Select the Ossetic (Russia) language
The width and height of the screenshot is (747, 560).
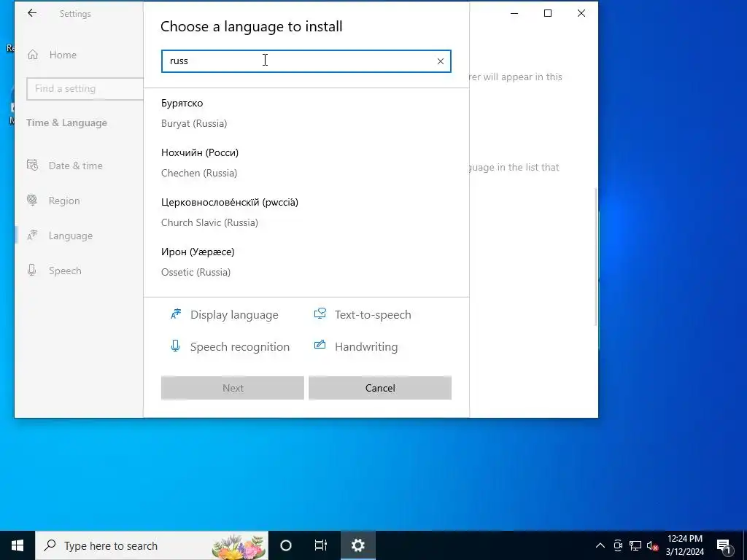pos(306,262)
